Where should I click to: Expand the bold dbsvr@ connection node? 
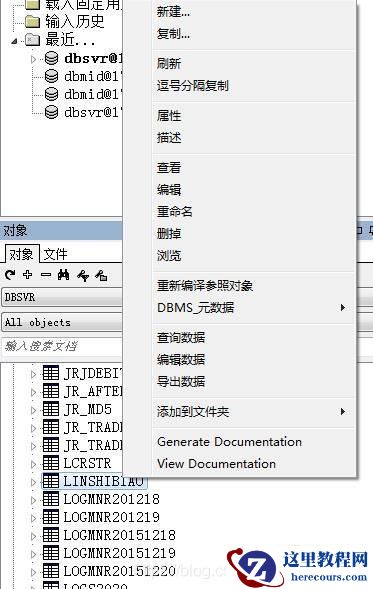[x=33, y=59]
